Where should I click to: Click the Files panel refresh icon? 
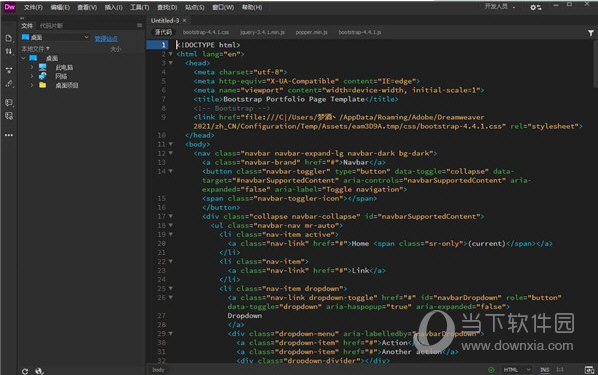pyautogui.click(x=25, y=371)
